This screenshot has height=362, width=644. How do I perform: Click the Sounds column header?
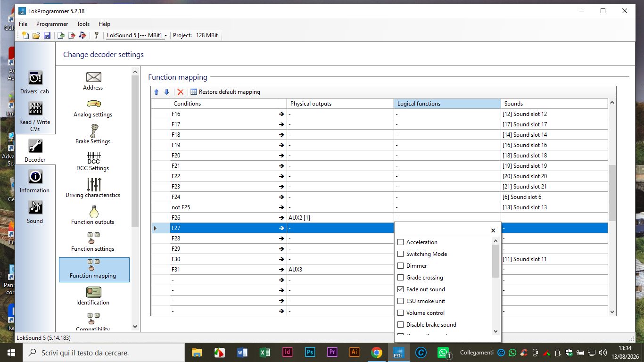pyautogui.click(x=554, y=104)
